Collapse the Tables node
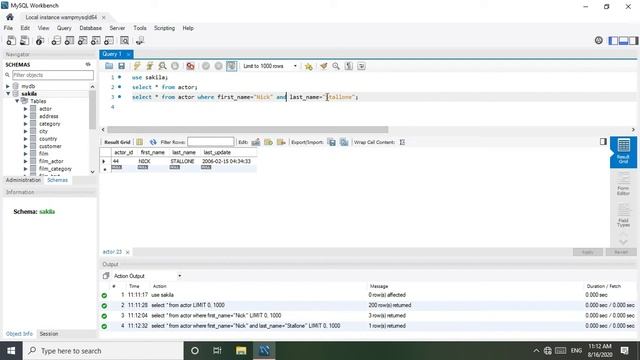640x360 pixels. click(17, 101)
